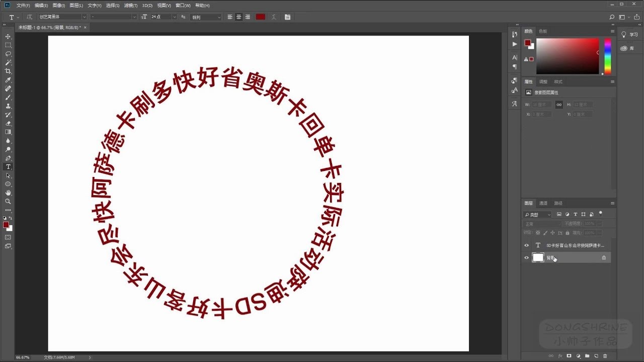Image resolution: width=644 pixels, height=362 pixels.
Task: Select the Healing Brush tool
Action: click(8, 88)
